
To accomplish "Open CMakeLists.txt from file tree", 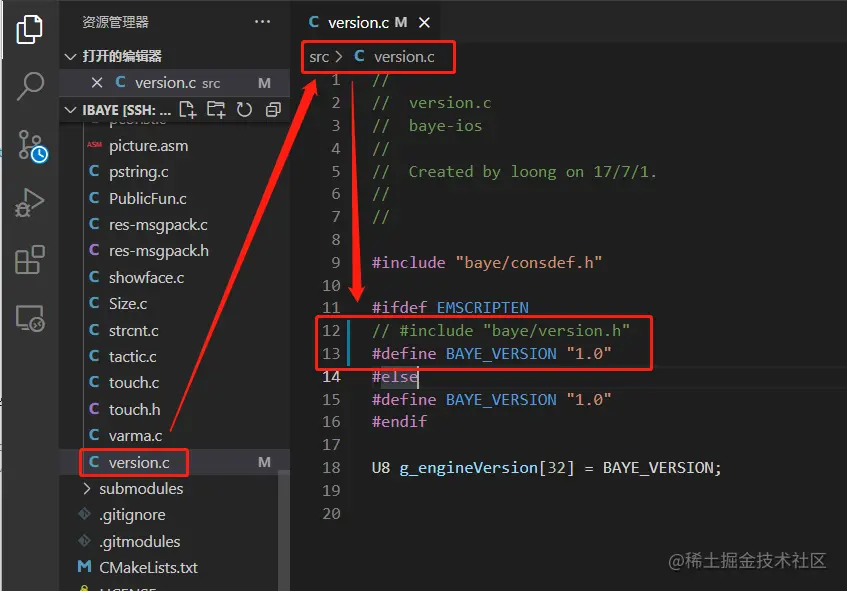I will [149, 568].
